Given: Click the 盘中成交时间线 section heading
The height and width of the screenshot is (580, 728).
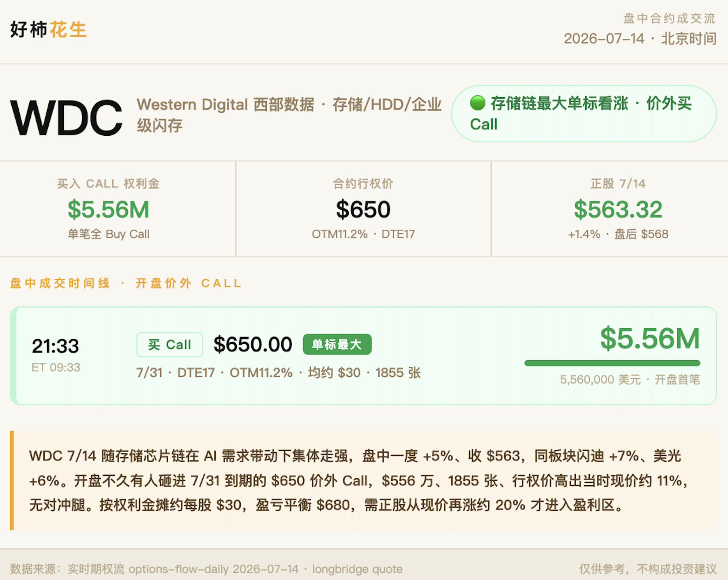Looking at the screenshot, I should pos(125,283).
